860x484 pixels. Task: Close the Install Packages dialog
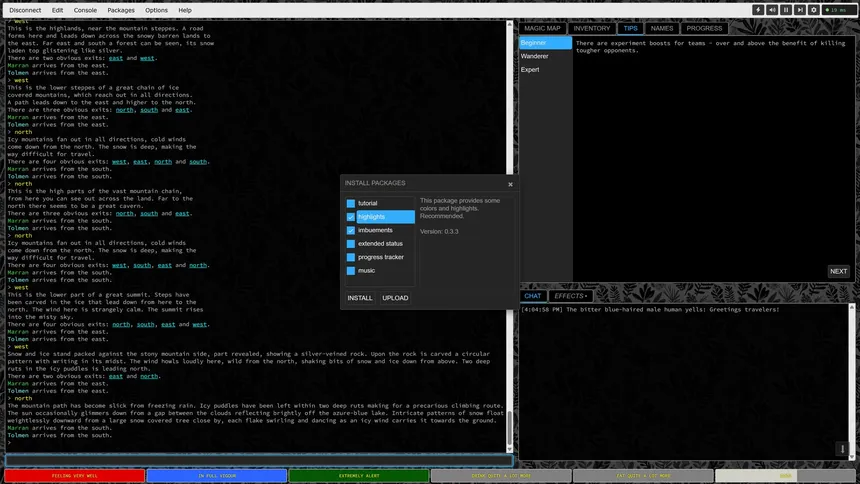(x=510, y=184)
